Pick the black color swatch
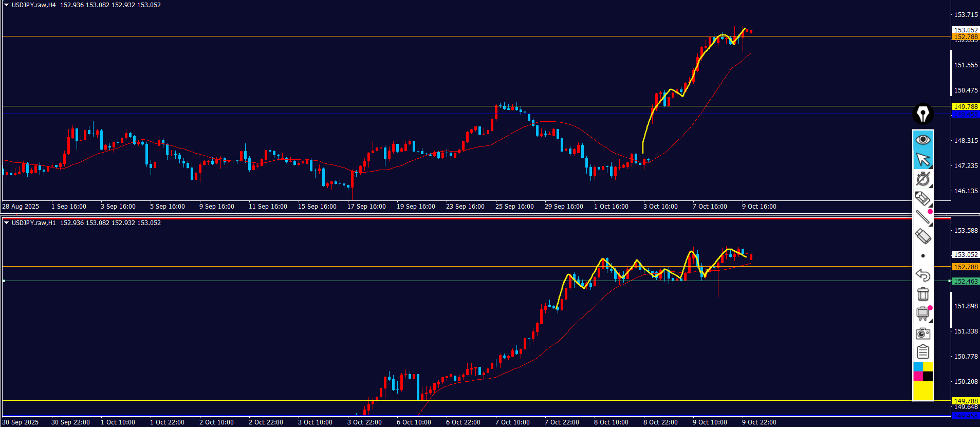This screenshot has width=980, height=427. (x=928, y=376)
